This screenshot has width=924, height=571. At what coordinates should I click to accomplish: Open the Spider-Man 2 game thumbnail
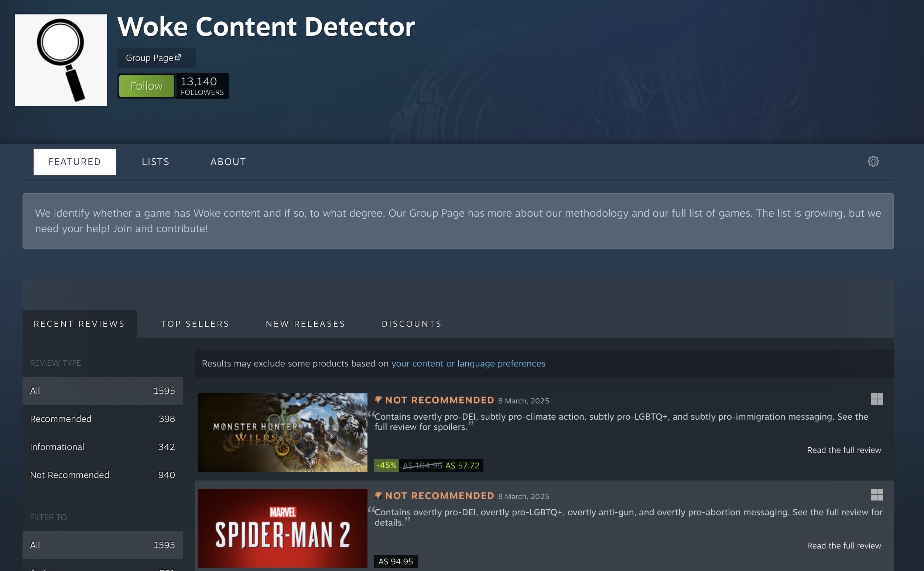point(283,527)
